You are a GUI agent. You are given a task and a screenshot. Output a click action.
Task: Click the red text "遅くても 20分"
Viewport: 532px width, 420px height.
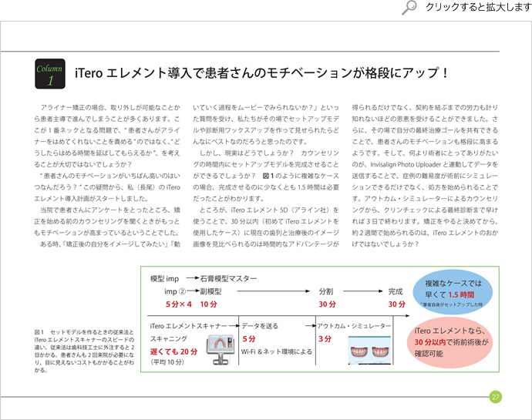pyautogui.click(x=173, y=351)
